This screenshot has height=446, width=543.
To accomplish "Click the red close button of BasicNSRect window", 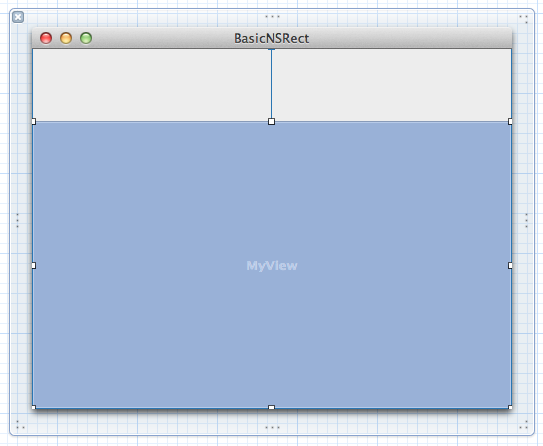I will (x=46, y=38).
